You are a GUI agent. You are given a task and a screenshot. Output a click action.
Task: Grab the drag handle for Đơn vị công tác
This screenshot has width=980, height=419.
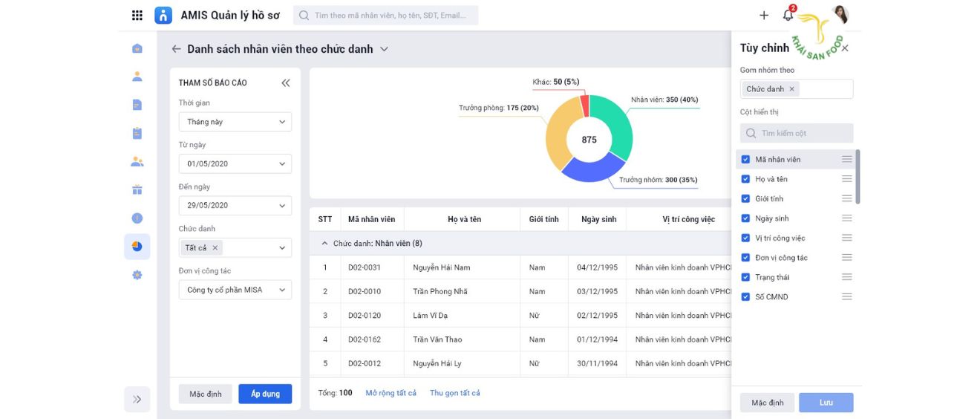click(x=846, y=258)
